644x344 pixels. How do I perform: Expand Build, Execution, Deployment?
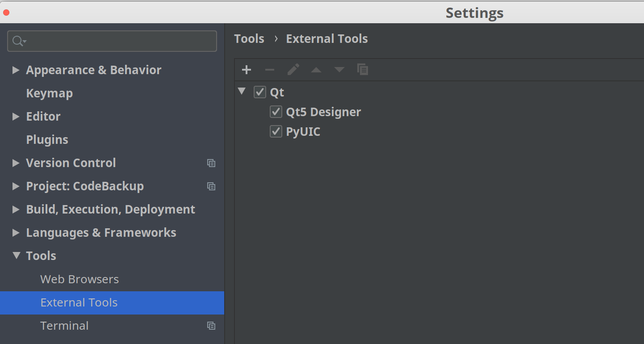click(x=16, y=209)
